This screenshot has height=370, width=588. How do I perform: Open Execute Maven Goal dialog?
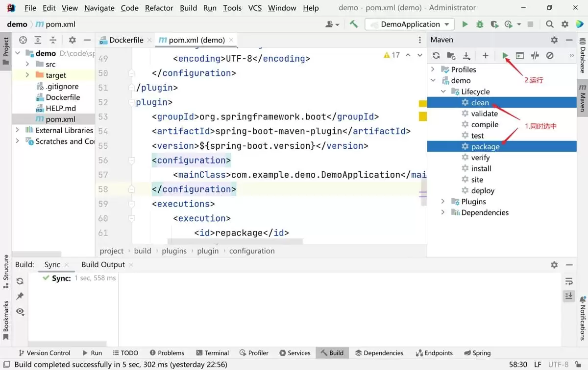coord(520,56)
